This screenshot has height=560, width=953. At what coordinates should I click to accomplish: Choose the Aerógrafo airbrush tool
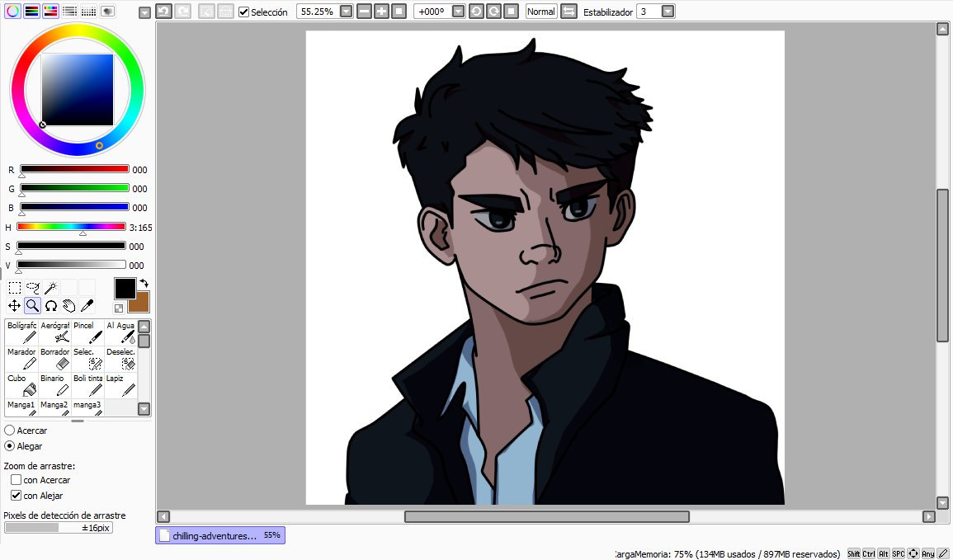54,333
